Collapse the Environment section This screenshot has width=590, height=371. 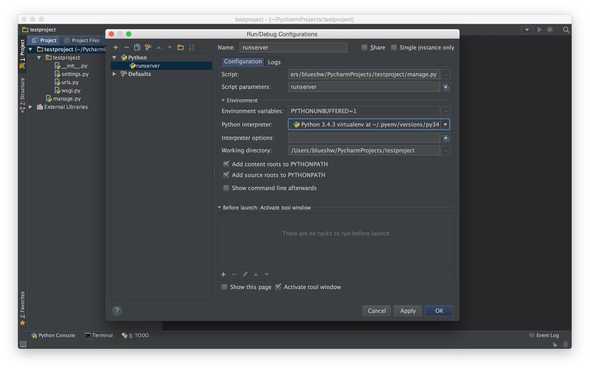pos(223,100)
